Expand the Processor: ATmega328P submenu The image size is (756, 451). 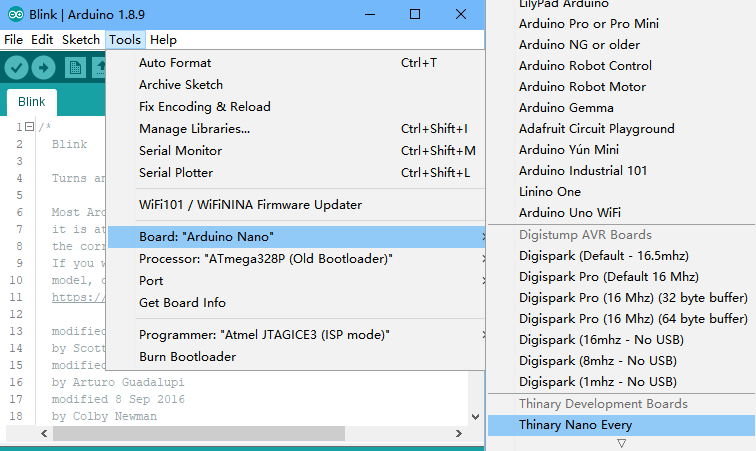296,259
